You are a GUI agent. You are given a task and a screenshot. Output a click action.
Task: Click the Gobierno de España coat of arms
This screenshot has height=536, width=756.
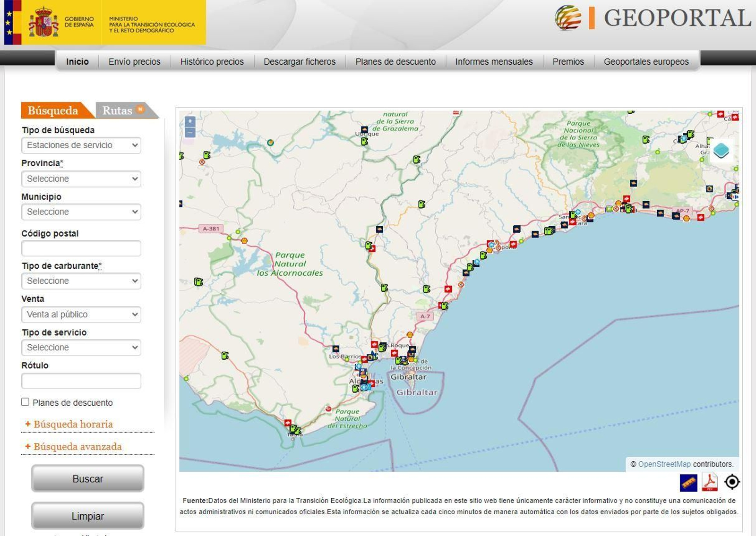click(43, 22)
